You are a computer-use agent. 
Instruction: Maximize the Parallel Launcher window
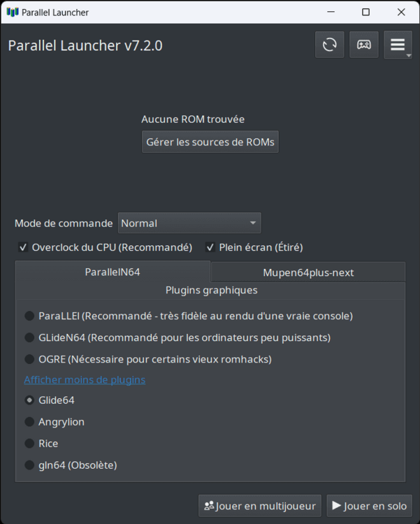pos(365,12)
